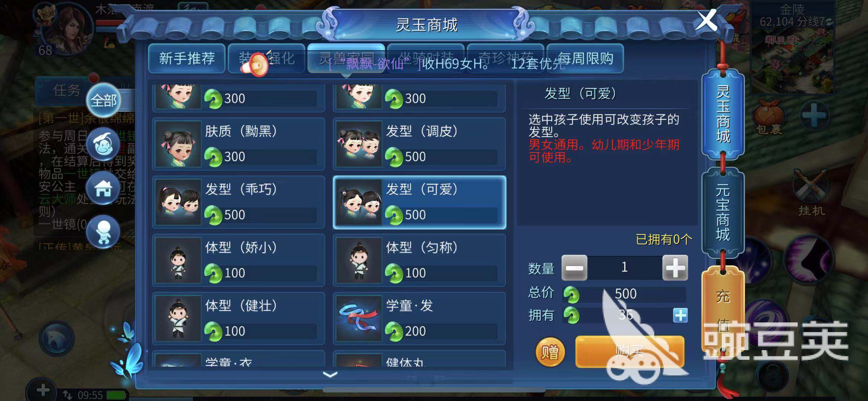Add more jade with small plus icon
Viewport: 868px width, 401px height.
click(x=680, y=315)
